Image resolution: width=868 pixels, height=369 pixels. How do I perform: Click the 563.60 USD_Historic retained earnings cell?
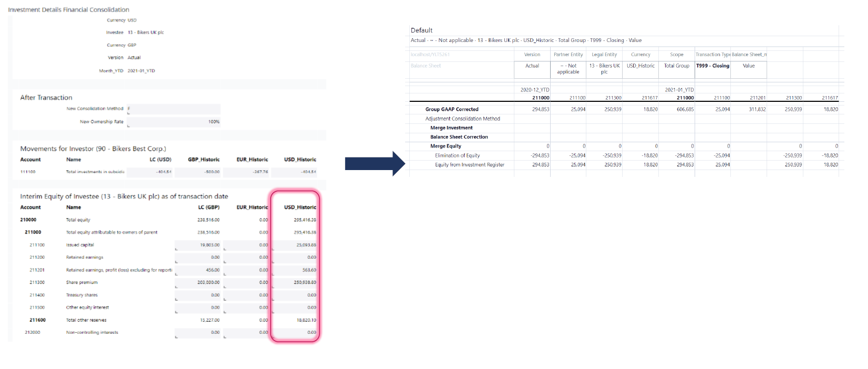(296, 270)
